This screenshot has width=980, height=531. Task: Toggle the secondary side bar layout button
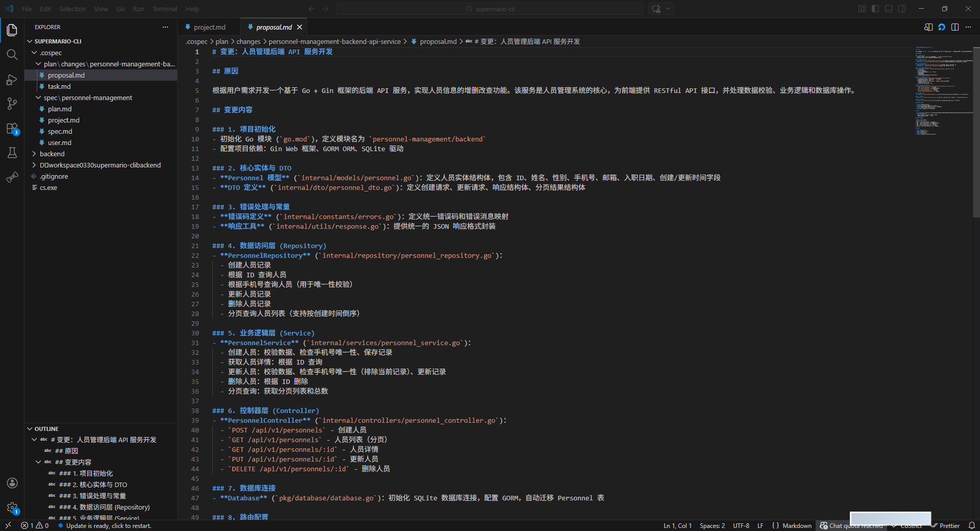click(x=902, y=9)
